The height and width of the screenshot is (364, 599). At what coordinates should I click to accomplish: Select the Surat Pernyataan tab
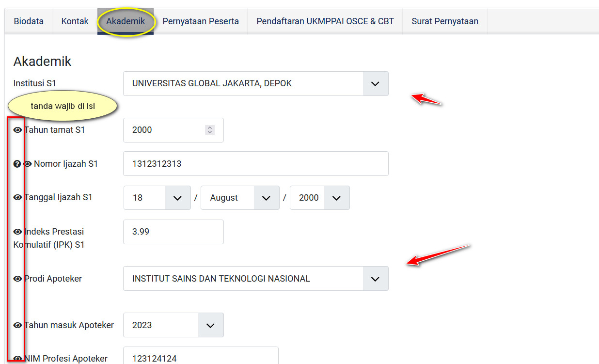(445, 21)
